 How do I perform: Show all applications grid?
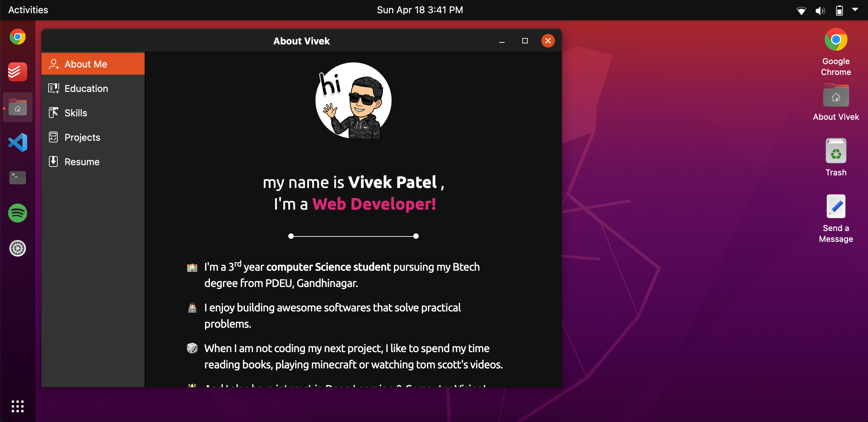[x=18, y=406]
